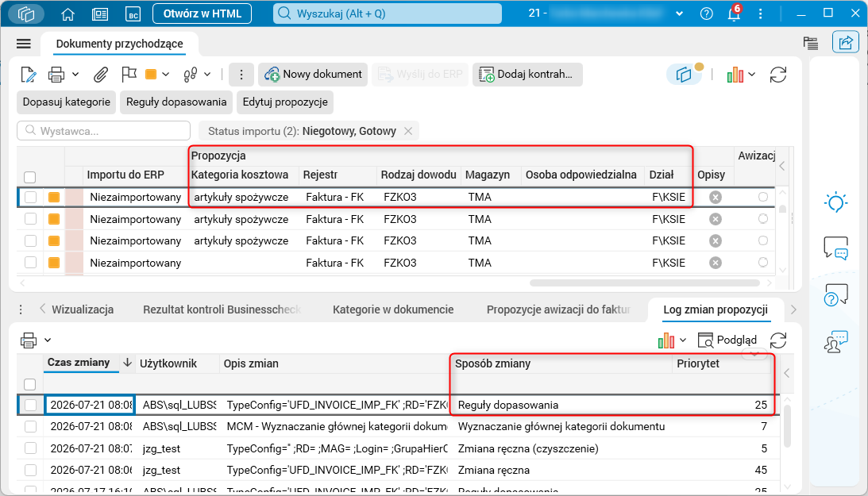Expand the chart icon dropdown in log panel
Image resolution: width=868 pixels, height=496 pixels.
point(683,340)
